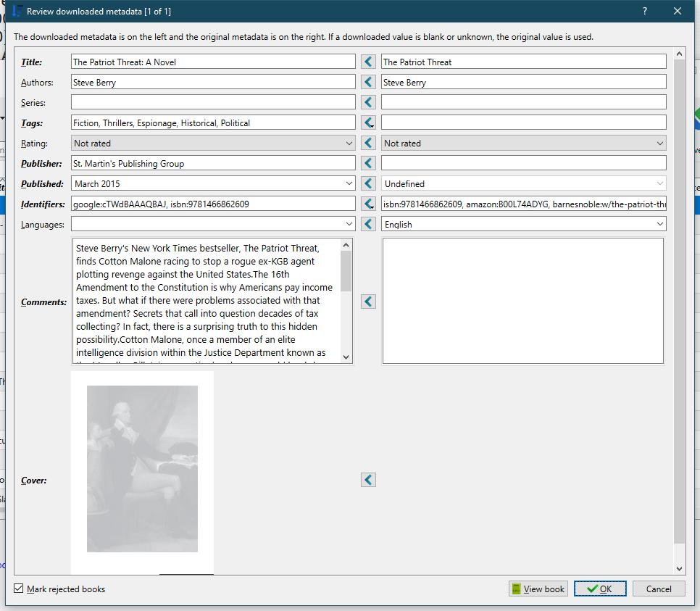Click the dialog main scrollbar up arrow

pyautogui.click(x=679, y=54)
